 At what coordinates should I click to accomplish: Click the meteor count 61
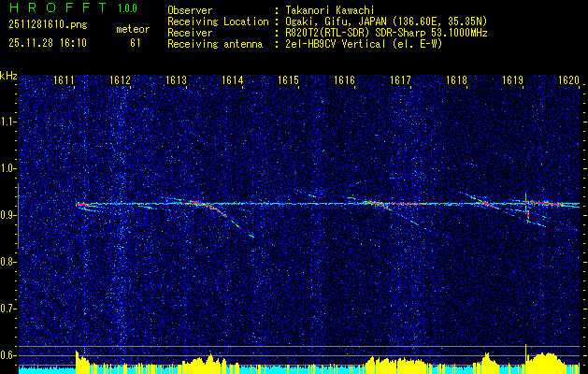[136, 43]
